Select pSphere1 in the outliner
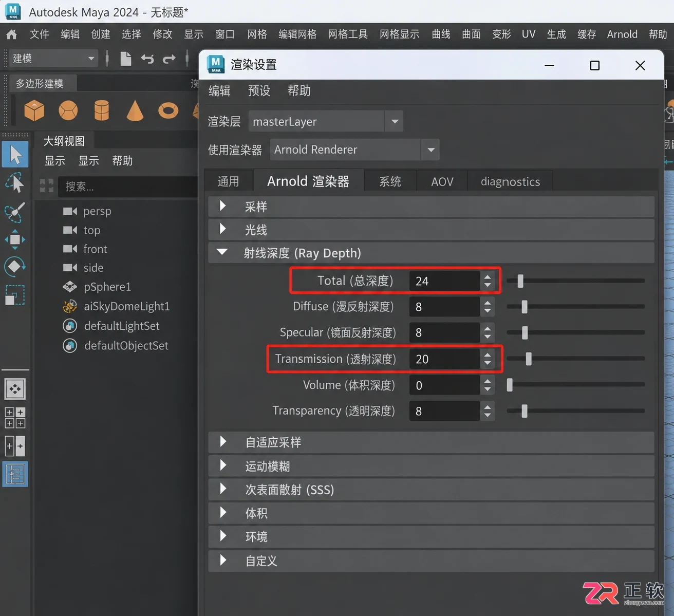The image size is (674, 616). [107, 287]
